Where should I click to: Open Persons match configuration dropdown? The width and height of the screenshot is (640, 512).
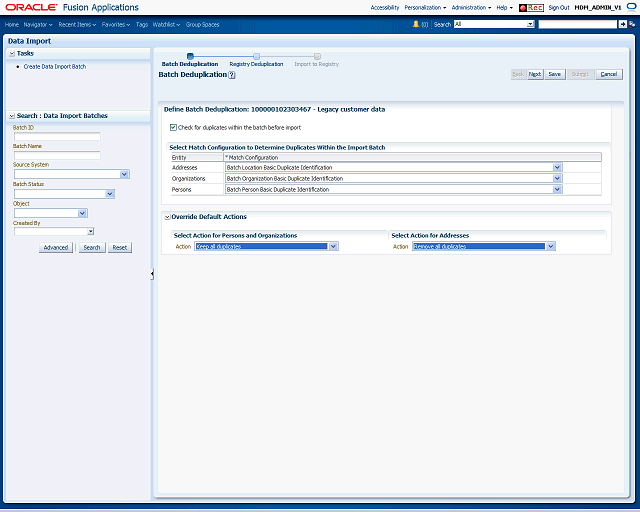[557, 189]
